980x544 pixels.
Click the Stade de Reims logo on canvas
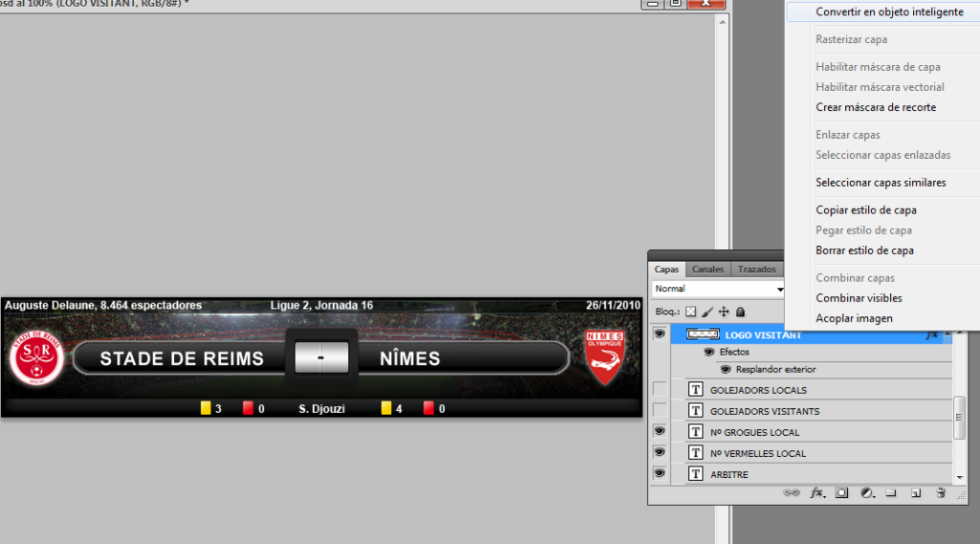tap(36, 357)
